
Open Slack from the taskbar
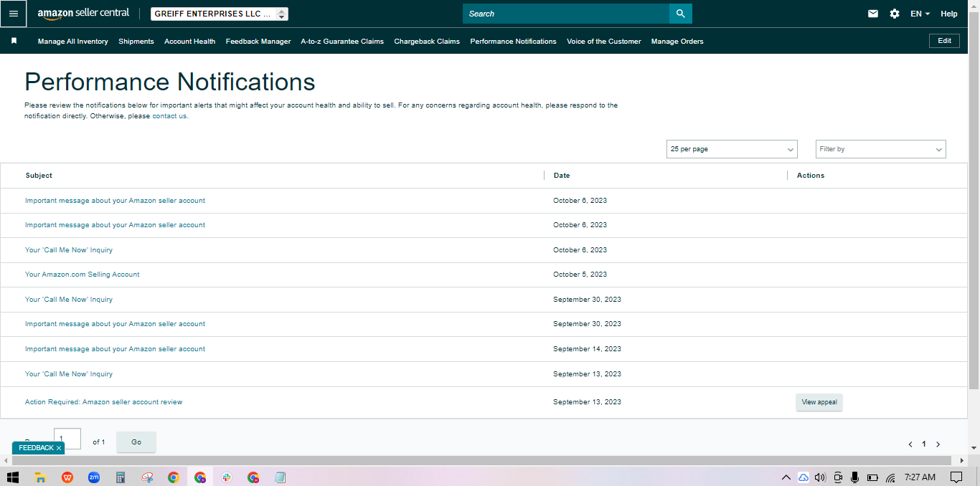point(227,477)
